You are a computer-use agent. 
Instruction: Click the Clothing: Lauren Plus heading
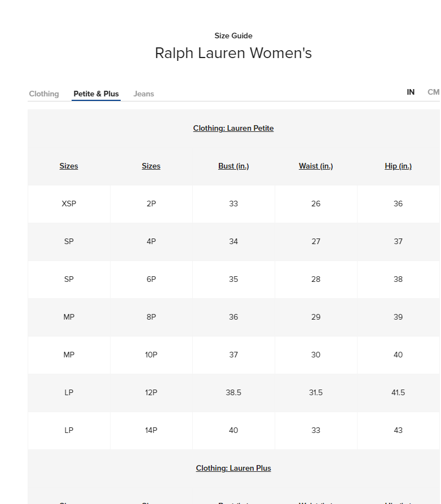(x=233, y=468)
